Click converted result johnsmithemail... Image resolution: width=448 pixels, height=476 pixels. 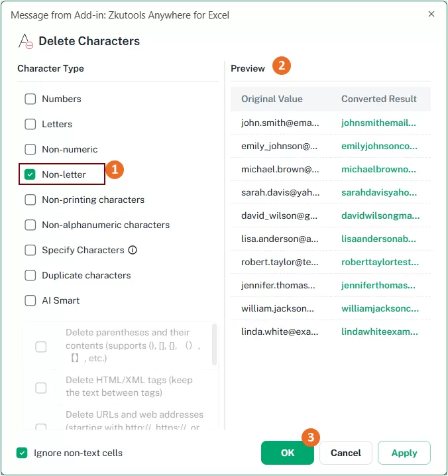pos(379,123)
